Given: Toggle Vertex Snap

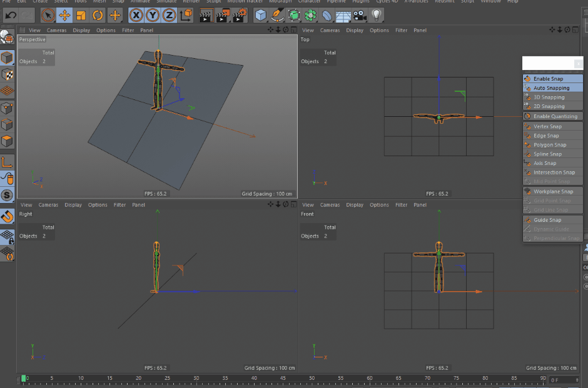Looking at the screenshot, I should pos(553,126).
